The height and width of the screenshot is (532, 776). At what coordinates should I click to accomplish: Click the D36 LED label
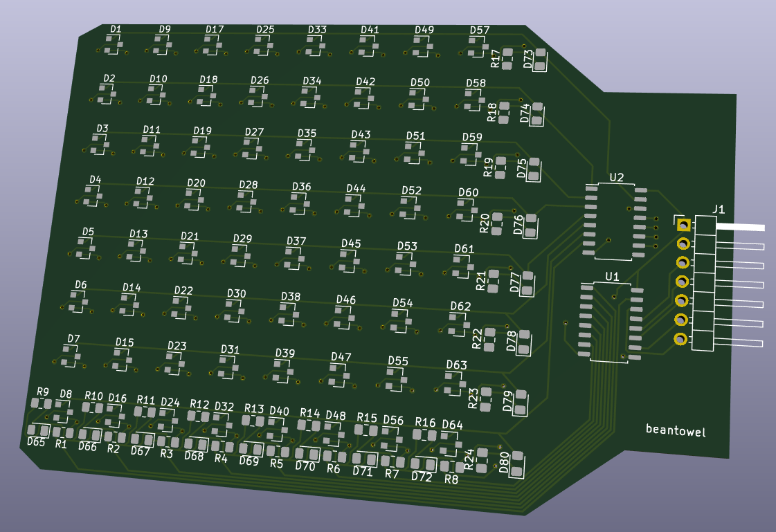[301, 187]
